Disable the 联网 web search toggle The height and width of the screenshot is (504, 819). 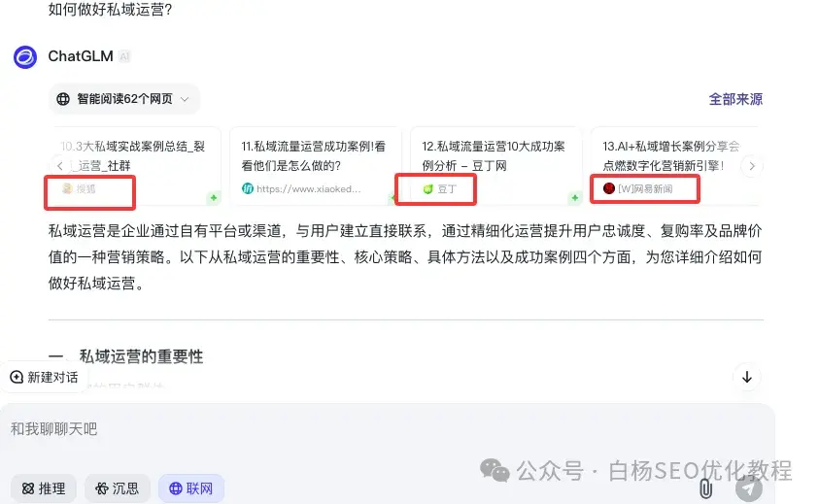(x=191, y=488)
